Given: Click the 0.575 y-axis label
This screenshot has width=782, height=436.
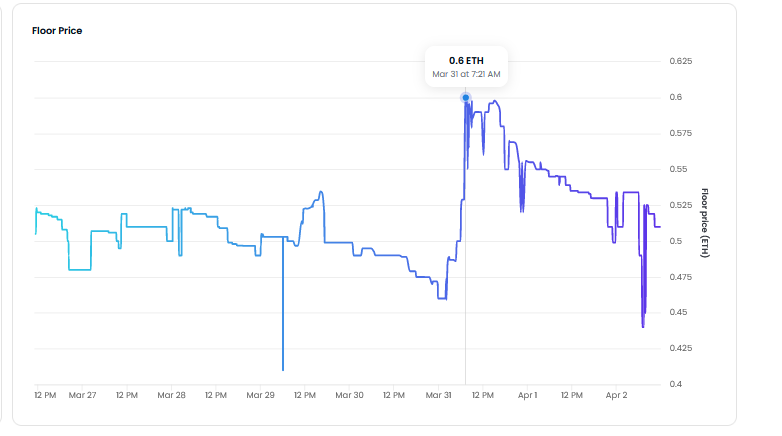Looking at the screenshot, I should (x=681, y=134).
